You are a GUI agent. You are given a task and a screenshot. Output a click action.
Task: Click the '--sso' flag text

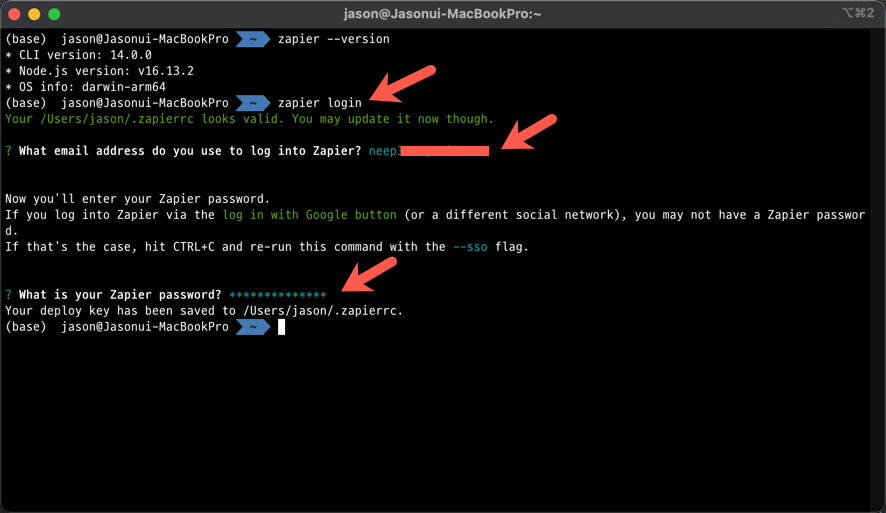(470, 247)
